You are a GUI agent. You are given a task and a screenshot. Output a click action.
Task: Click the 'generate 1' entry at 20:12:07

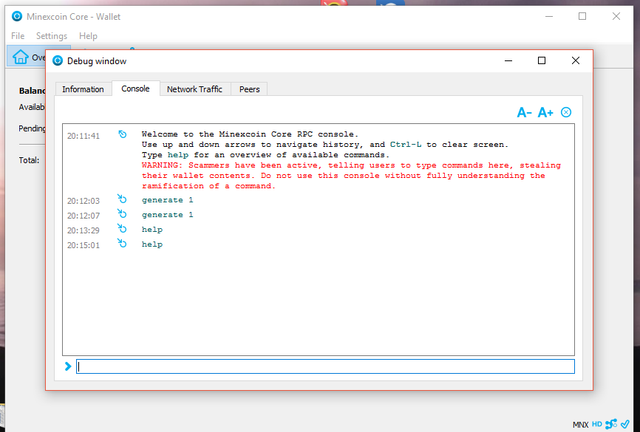pyautogui.click(x=167, y=215)
